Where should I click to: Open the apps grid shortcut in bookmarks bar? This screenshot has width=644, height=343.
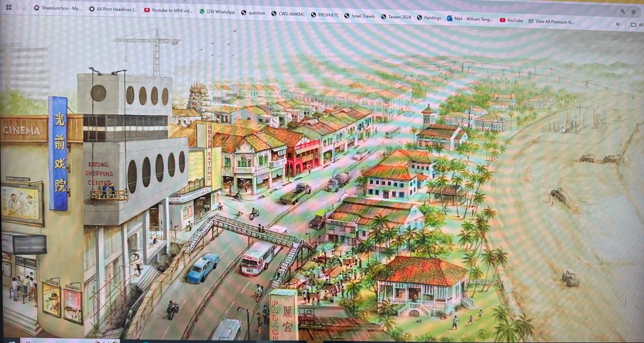coord(9,7)
